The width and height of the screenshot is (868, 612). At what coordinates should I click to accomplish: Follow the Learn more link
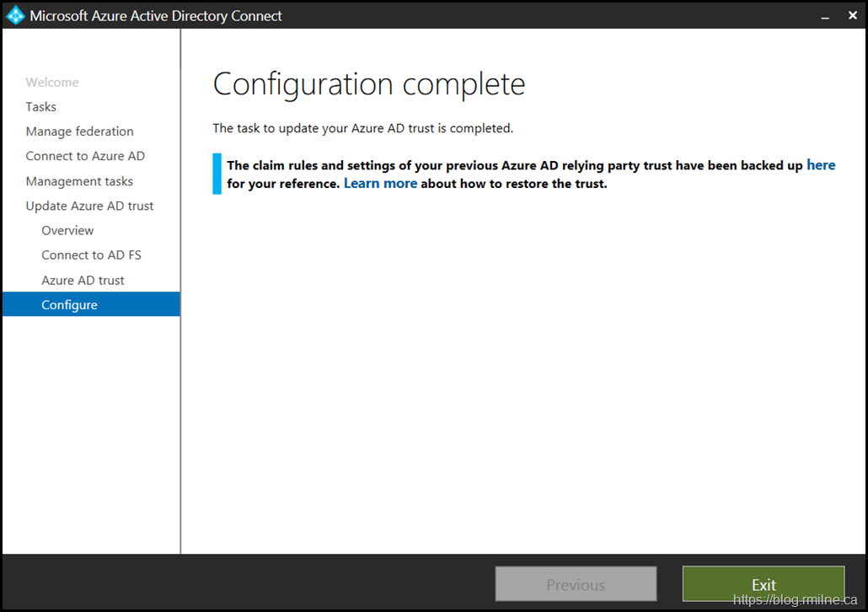(x=380, y=183)
